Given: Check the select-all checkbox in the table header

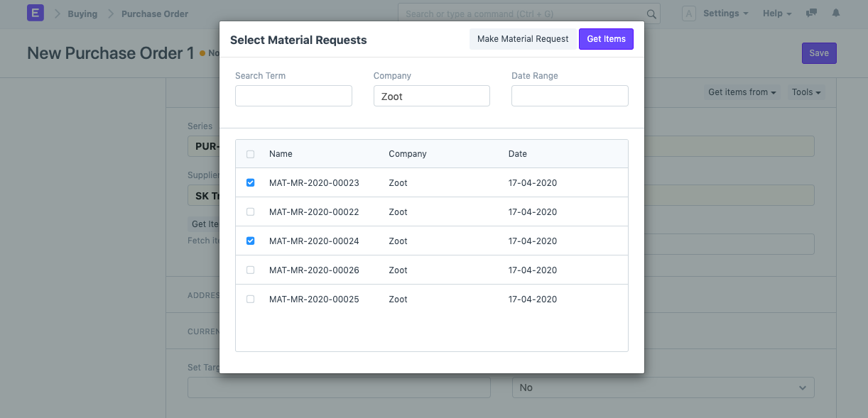Looking at the screenshot, I should tap(250, 153).
